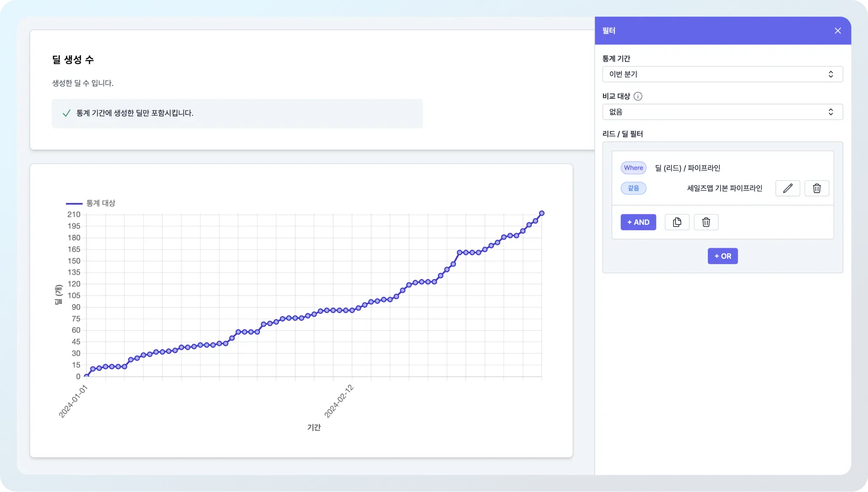Screen dimensions: 868x492
Task: Click the 딜 생성 수 heading
Action: [73, 60]
